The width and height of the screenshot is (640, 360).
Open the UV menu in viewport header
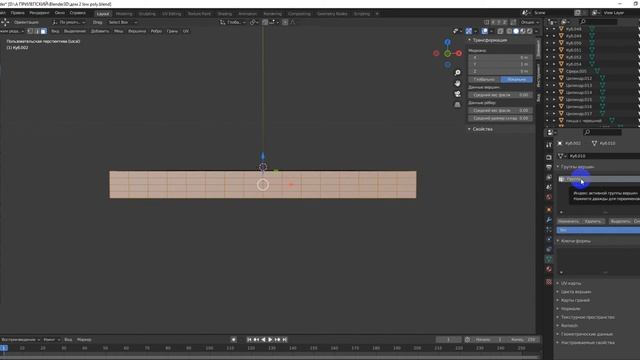[x=186, y=31]
